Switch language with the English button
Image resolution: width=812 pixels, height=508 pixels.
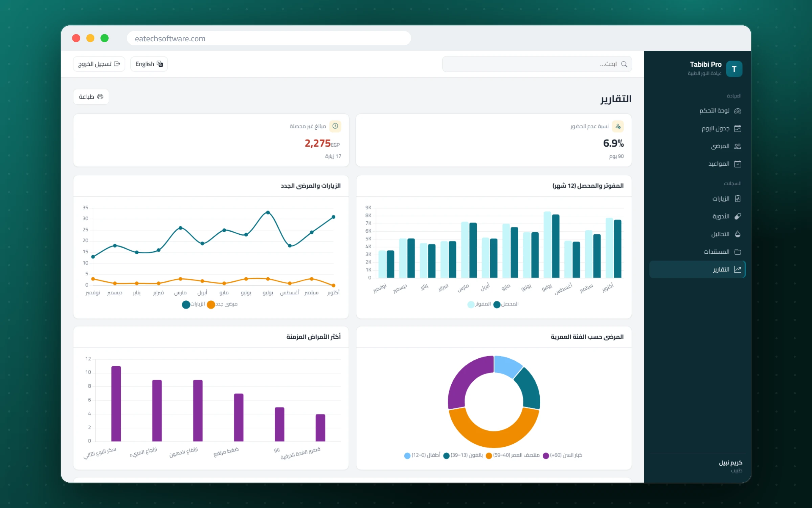click(x=149, y=64)
